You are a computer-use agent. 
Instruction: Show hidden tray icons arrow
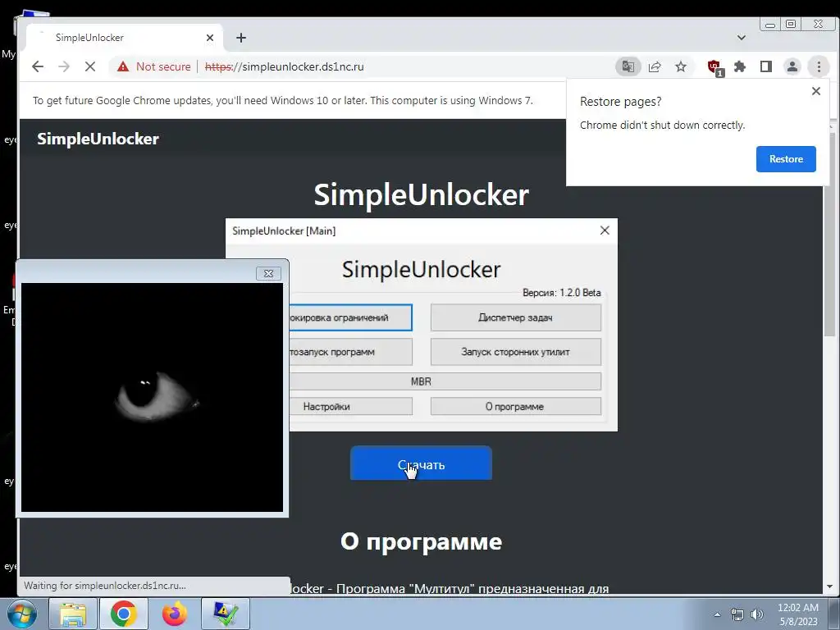pyautogui.click(x=717, y=614)
